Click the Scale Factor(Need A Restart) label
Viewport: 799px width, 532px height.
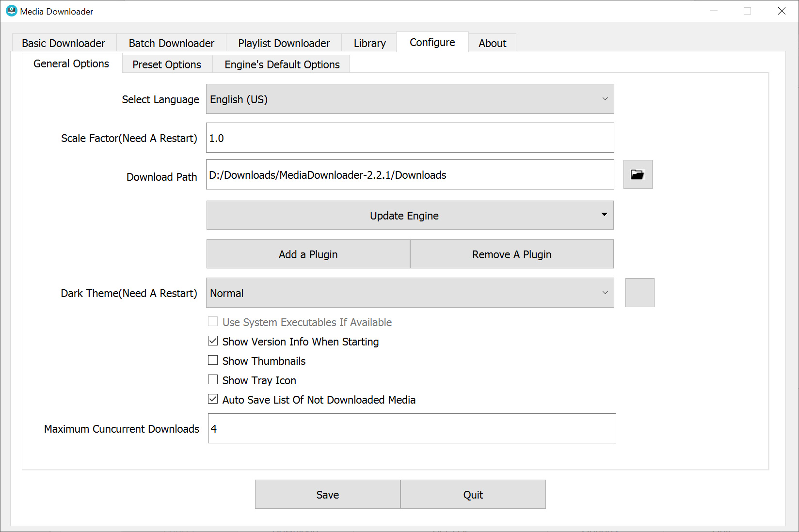click(x=129, y=138)
